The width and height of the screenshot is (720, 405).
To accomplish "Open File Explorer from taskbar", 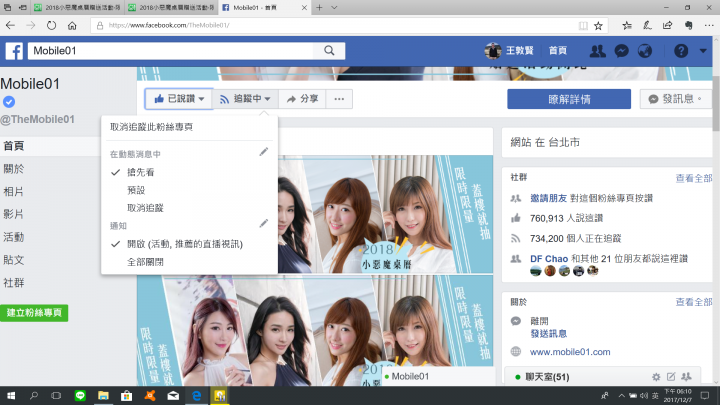I will (x=103, y=395).
